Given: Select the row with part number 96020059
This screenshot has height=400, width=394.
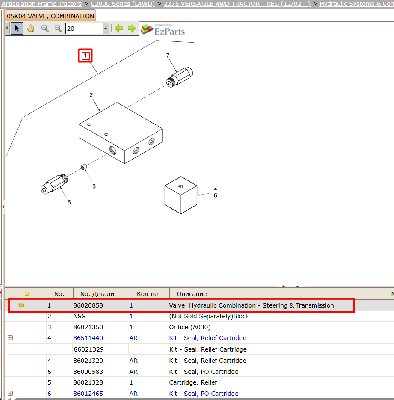Looking at the screenshot, I should [181, 305].
